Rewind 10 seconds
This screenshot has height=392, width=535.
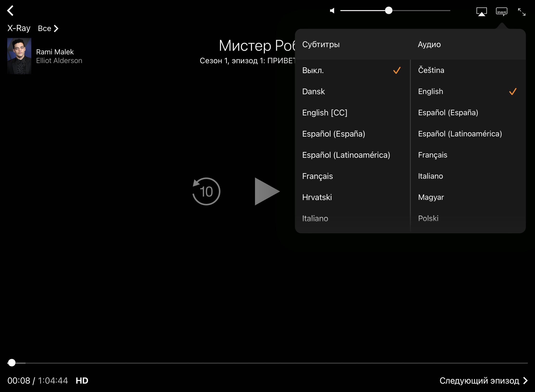tap(206, 191)
